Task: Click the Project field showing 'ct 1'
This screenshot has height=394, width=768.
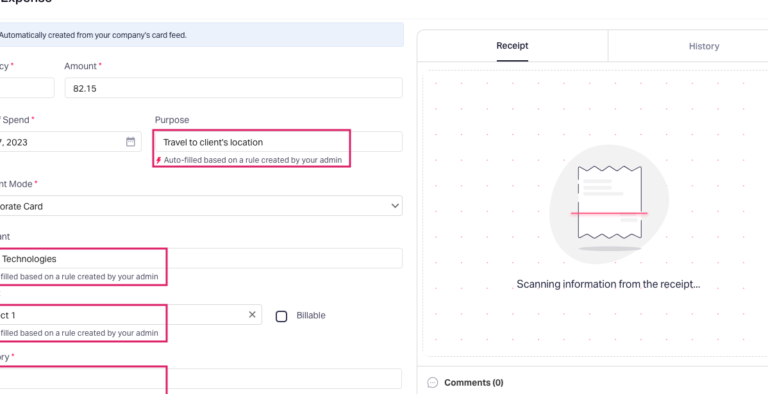Action: tap(131, 315)
